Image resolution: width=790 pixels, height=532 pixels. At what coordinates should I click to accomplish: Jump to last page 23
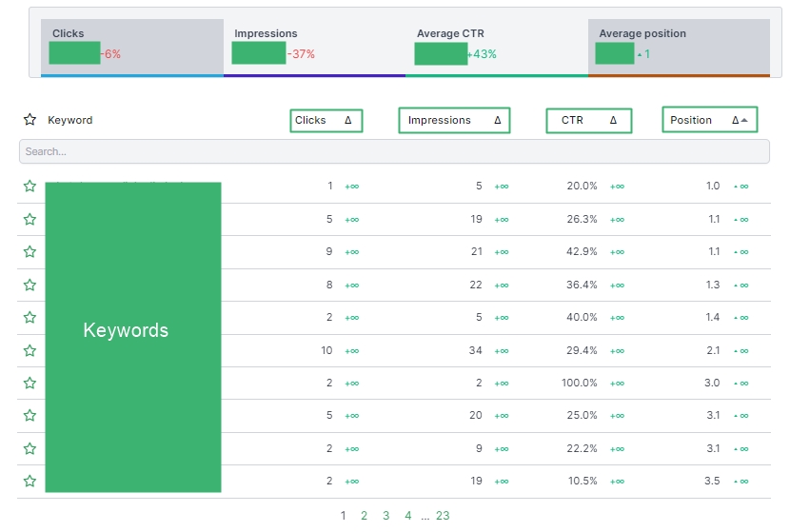(443, 516)
